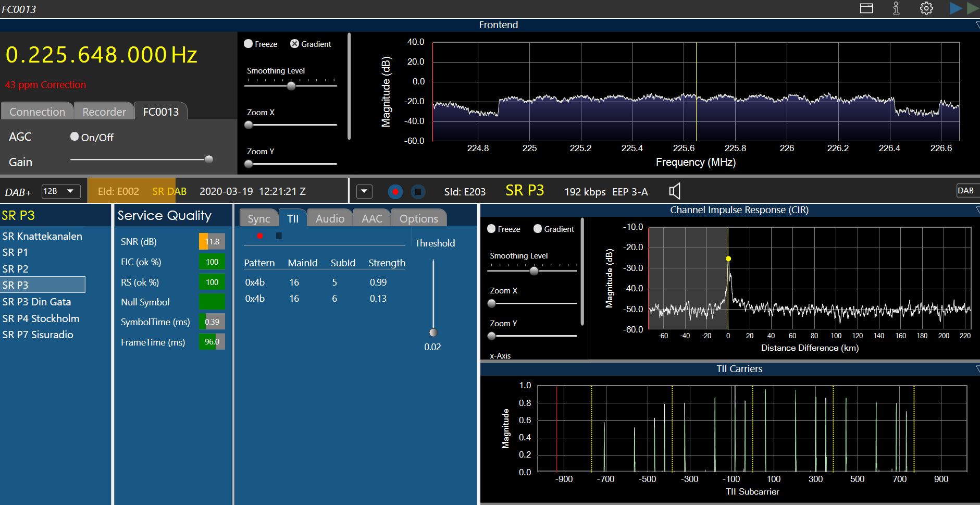Mute audio using the speaker icon
This screenshot has height=505, width=980.
tap(675, 192)
